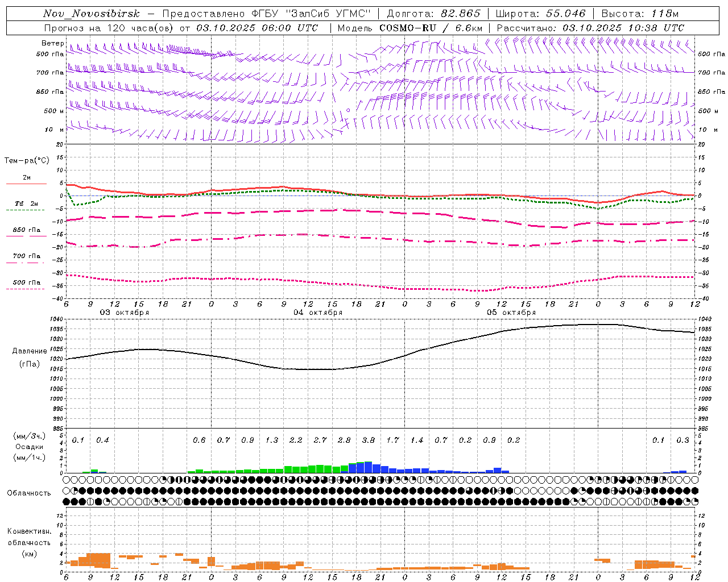Screen dimensions: 728x582
Task: Click the 0.6 precipitation total
Action: coord(199,440)
